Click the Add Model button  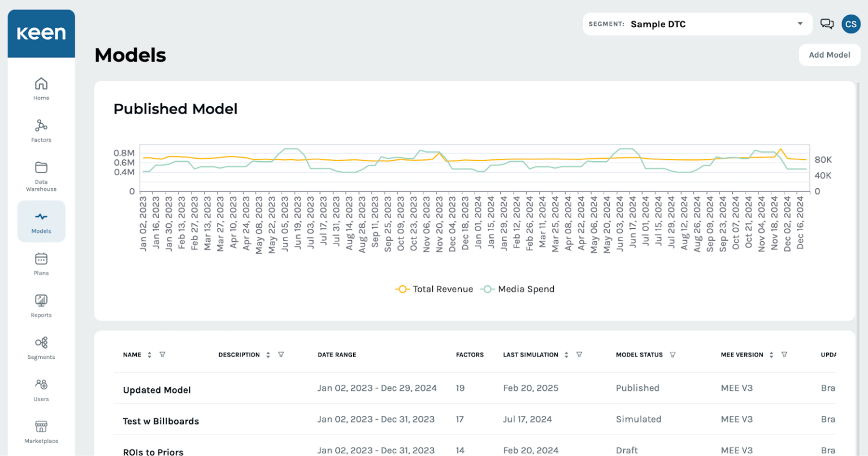pos(829,55)
